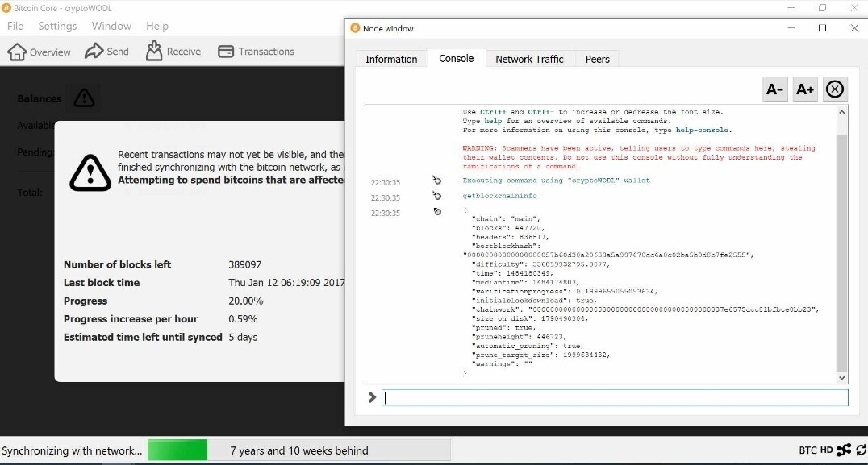This screenshot has height=465, width=868.
Task: Increase console font size with A+
Action: 805,89
